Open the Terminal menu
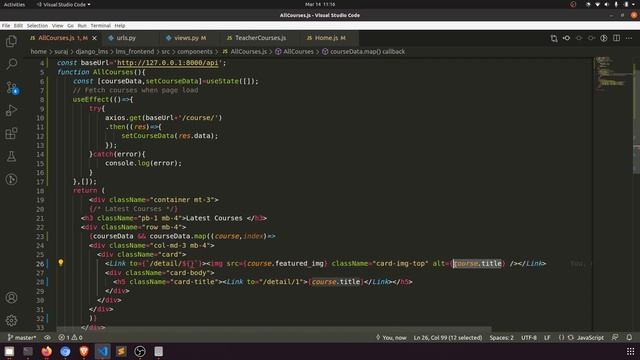This screenshot has width=640, height=360. click(x=100, y=25)
